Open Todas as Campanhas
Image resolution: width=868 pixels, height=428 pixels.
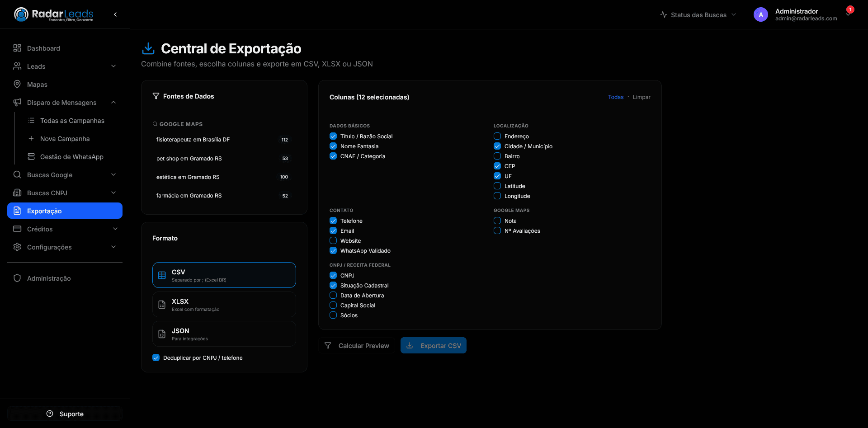coord(72,120)
